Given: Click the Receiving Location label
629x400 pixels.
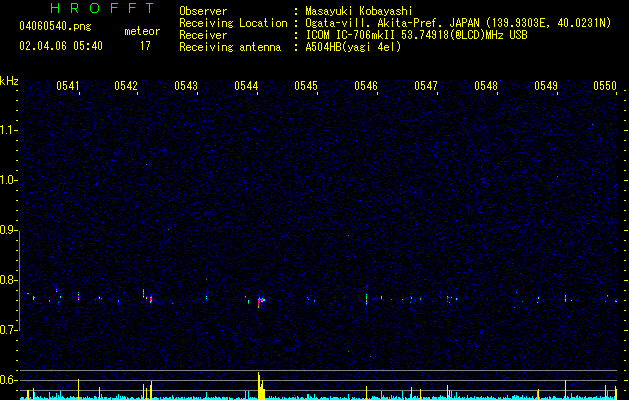Looking at the screenshot, I should click(233, 23).
